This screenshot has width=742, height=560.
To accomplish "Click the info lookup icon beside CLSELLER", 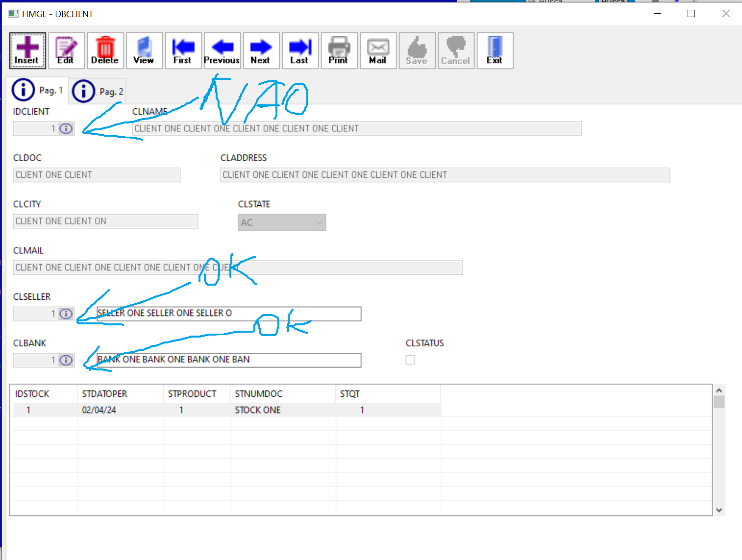I will coord(66,314).
